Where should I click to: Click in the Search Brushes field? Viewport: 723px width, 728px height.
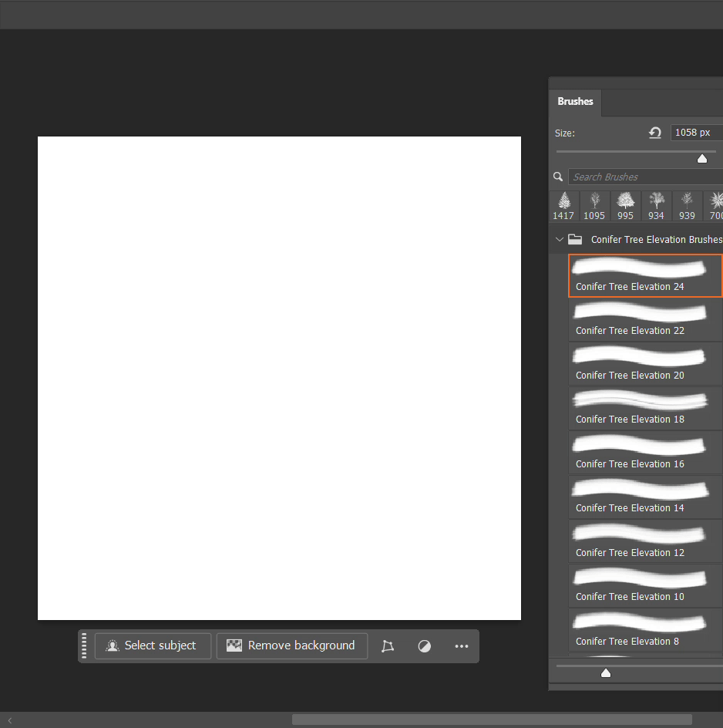tap(644, 177)
